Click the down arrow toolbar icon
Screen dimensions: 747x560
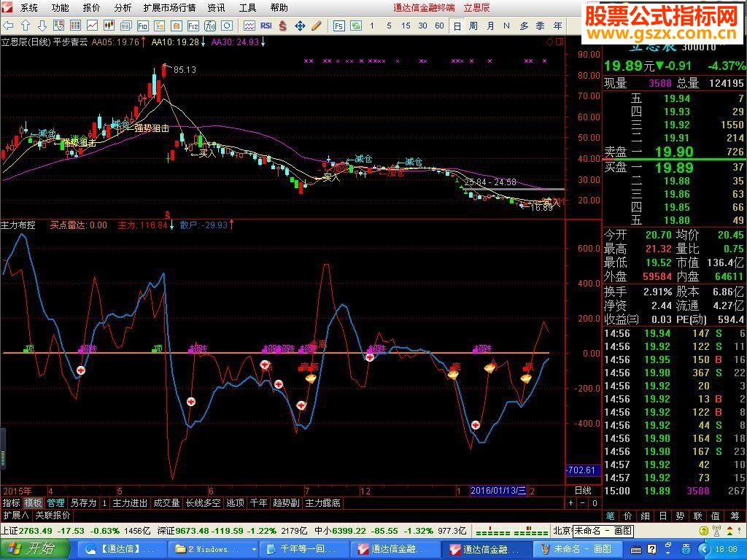tap(42, 26)
